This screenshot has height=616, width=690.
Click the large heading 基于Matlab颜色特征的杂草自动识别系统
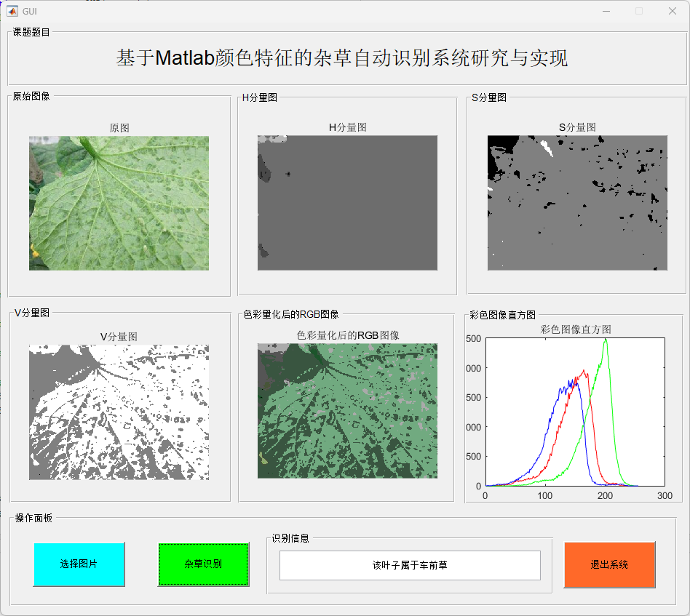coord(342,59)
